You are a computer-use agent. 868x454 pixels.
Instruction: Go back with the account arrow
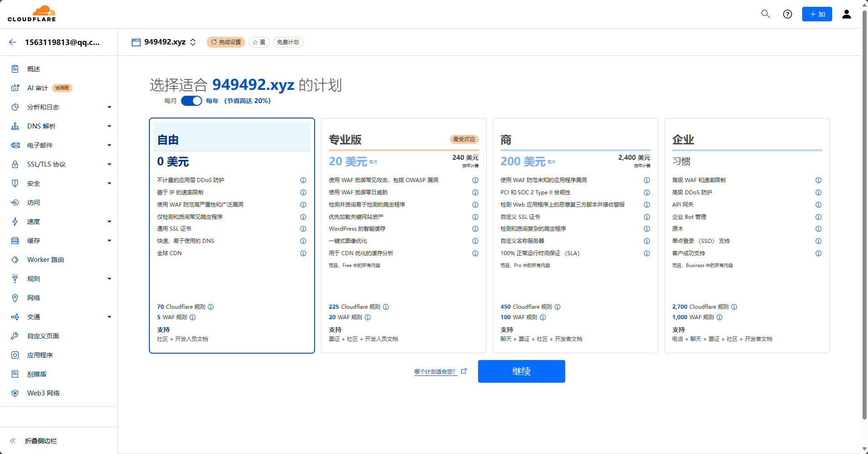(x=13, y=42)
